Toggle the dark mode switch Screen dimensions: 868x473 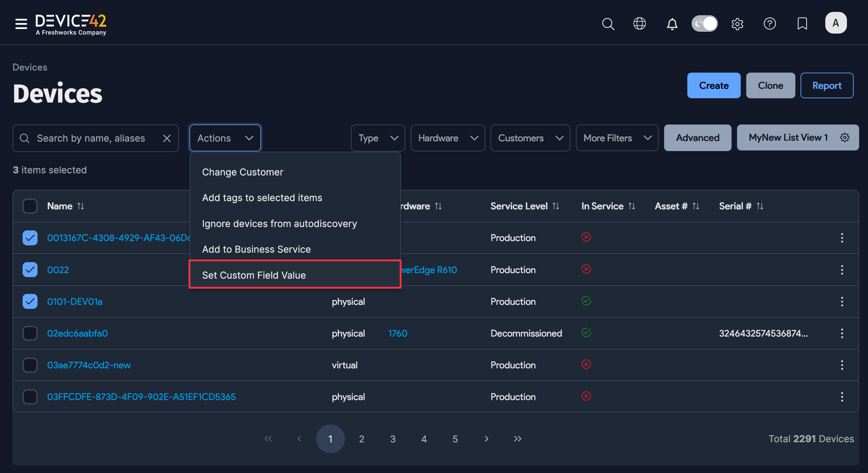click(x=704, y=23)
